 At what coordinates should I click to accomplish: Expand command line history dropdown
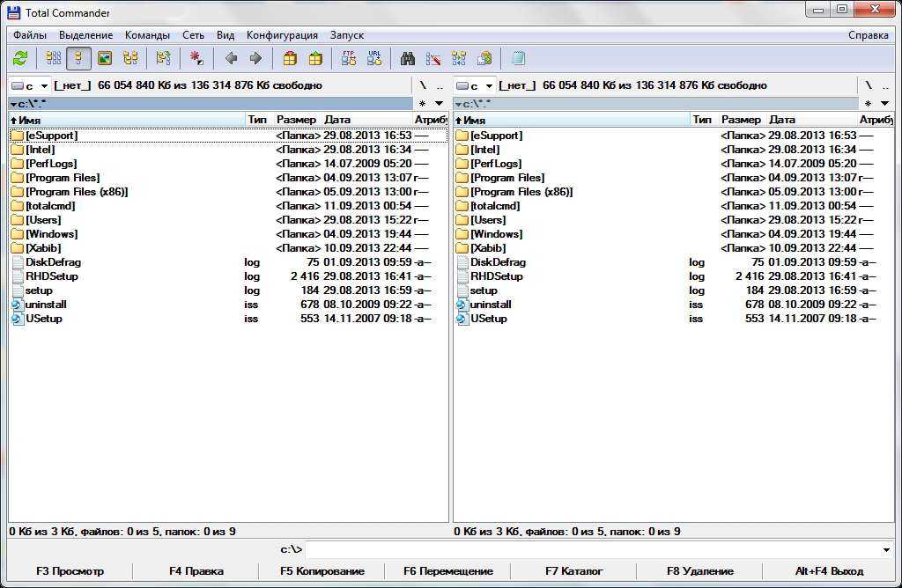[x=885, y=550]
